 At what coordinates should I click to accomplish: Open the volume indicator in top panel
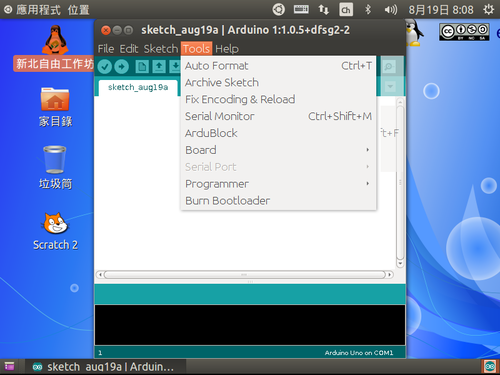click(391, 10)
